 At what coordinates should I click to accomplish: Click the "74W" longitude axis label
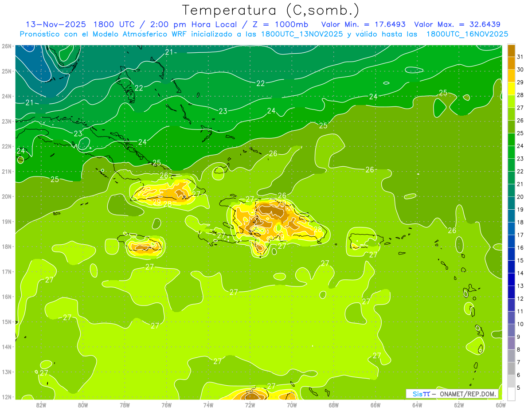coord(208,404)
